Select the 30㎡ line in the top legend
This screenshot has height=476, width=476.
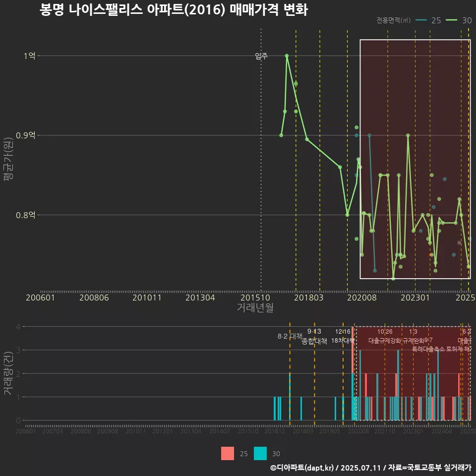[x=459, y=20]
